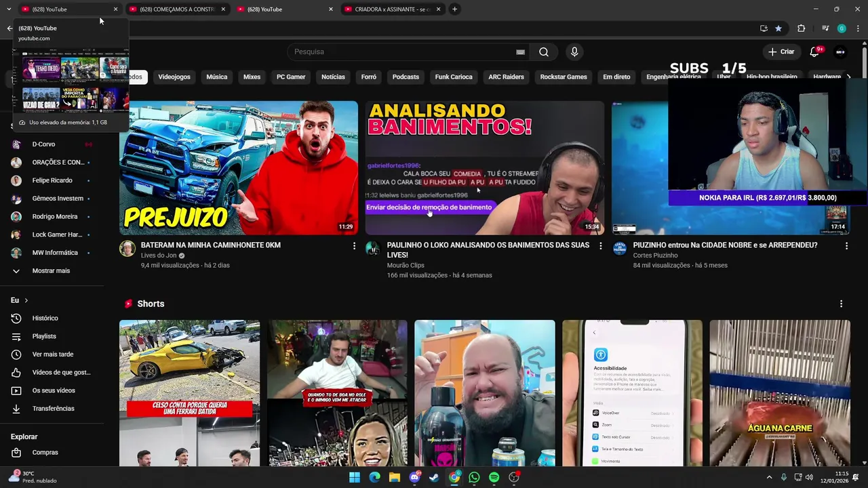Open the Mourão Clips channel avatar

point(373,249)
